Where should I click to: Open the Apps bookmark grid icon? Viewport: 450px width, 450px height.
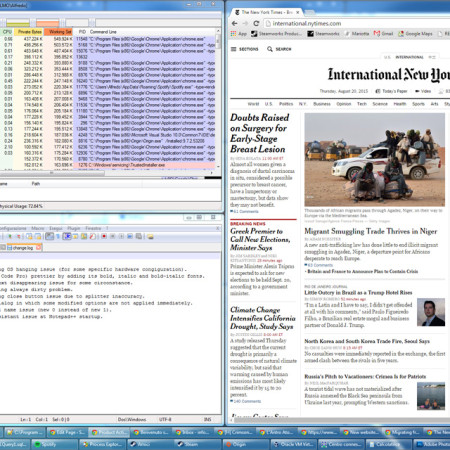pos(234,34)
